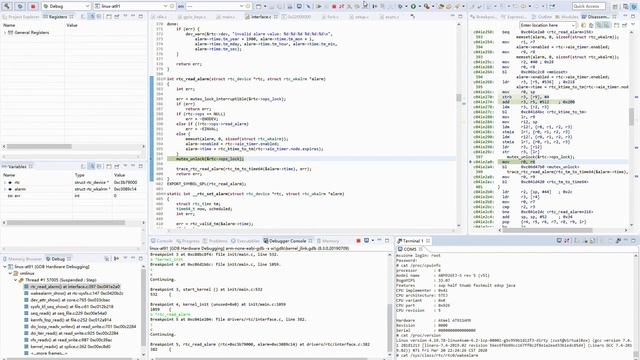Open the console selector icon in Debugger Console
The image size is (640, 360).
(366, 241)
